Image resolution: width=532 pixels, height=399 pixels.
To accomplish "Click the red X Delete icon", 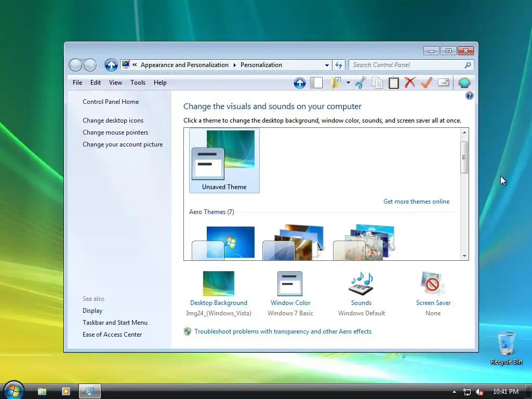I will click(x=410, y=83).
